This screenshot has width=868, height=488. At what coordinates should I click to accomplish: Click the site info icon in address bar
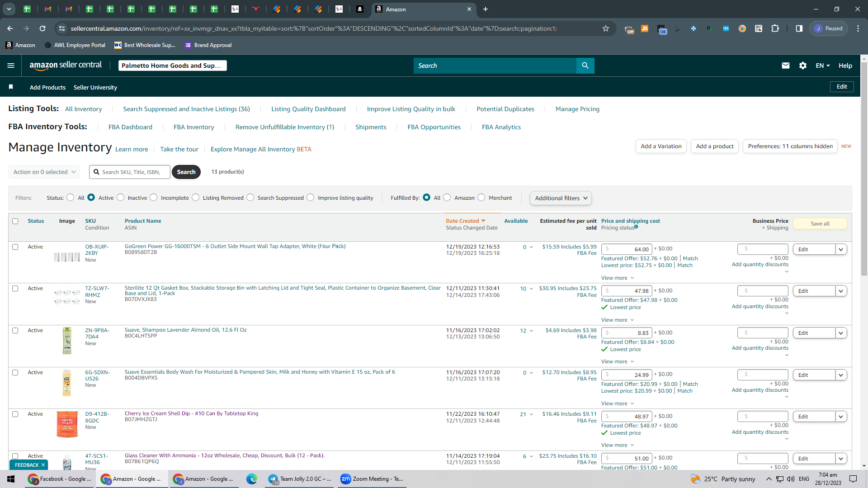(x=62, y=28)
